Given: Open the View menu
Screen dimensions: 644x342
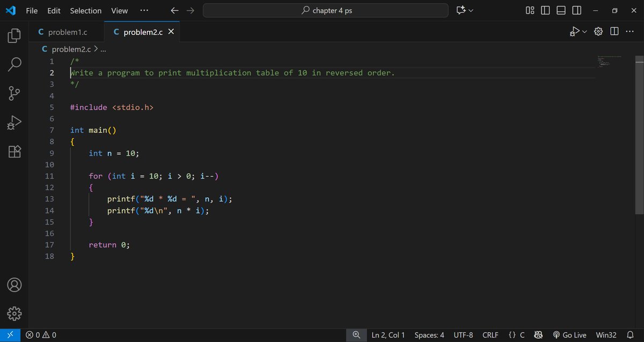Looking at the screenshot, I should pos(119,10).
